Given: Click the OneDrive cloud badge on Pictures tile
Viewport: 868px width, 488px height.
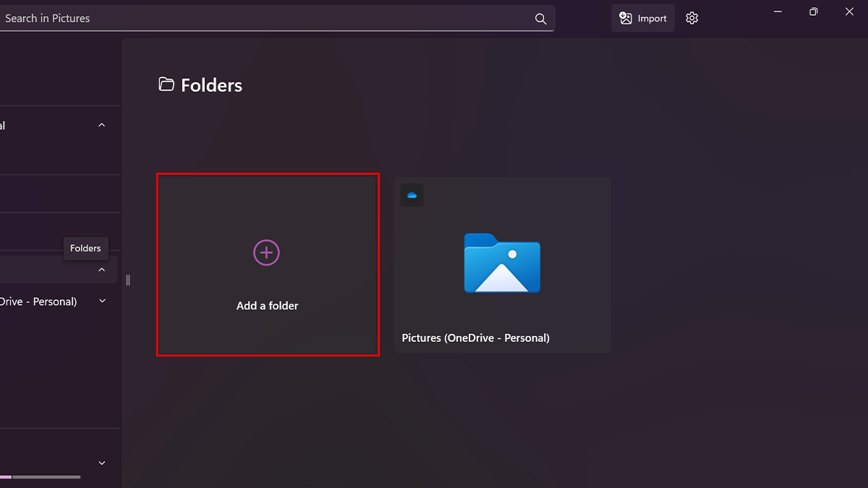Looking at the screenshot, I should tap(412, 195).
